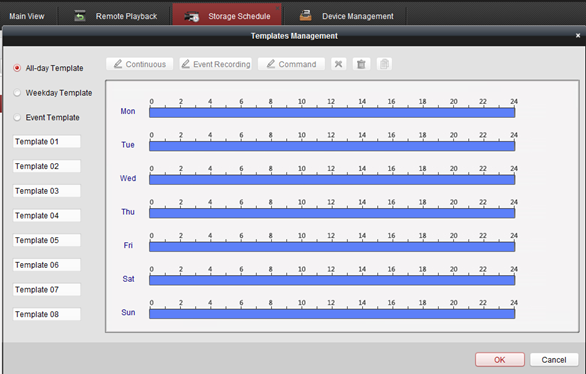Click the Remote Playback tab icon

point(80,16)
